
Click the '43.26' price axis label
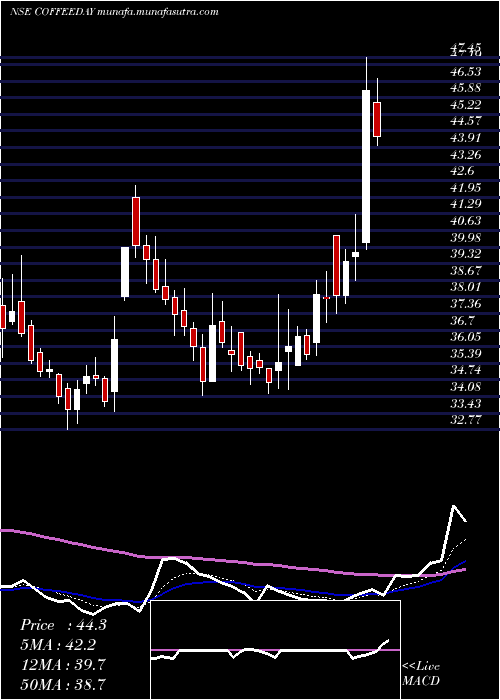(x=465, y=155)
